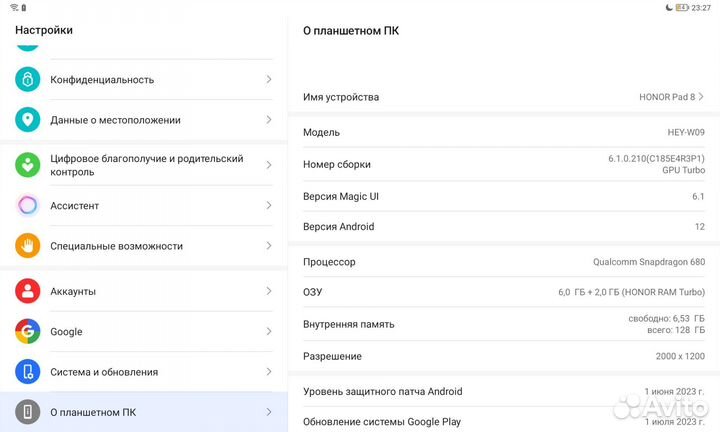Tap the Google G logo icon
Viewport: 720px width, 432px height.
point(28,331)
